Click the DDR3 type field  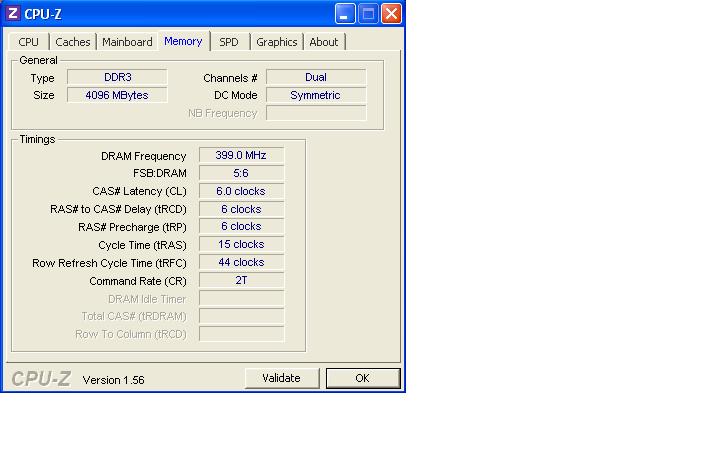pyautogui.click(x=117, y=77)
